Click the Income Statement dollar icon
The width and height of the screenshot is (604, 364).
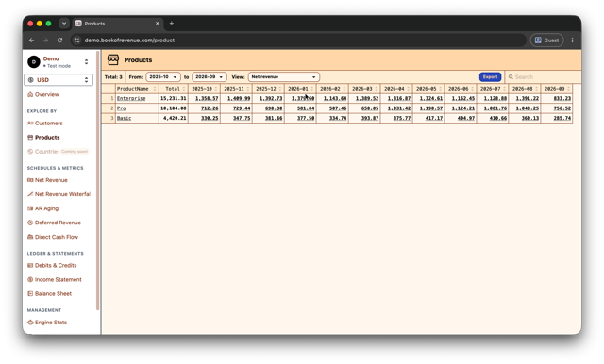pos(30,280)
